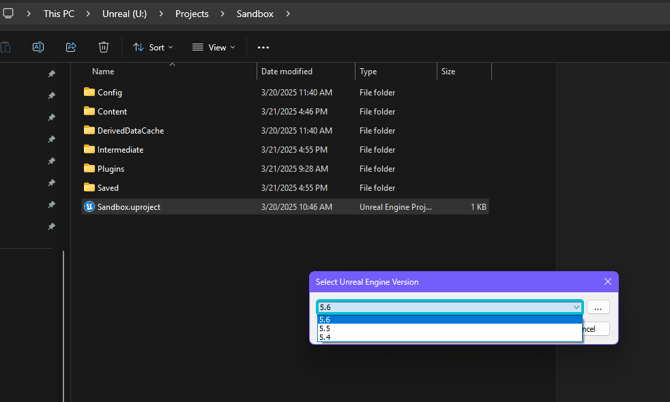
Task: Choose 5.6 in the version list
Action: tap(450, 320)
